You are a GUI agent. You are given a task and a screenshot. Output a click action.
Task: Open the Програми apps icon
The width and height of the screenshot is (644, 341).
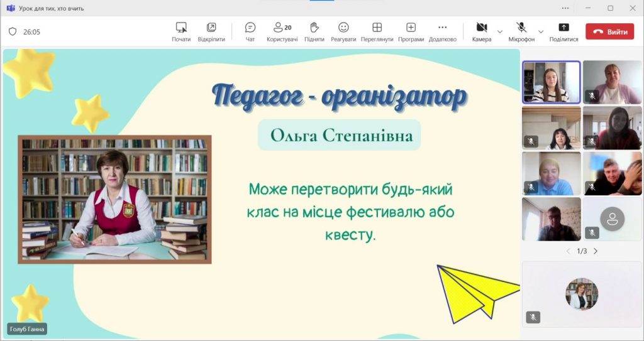tap(411, 28)
